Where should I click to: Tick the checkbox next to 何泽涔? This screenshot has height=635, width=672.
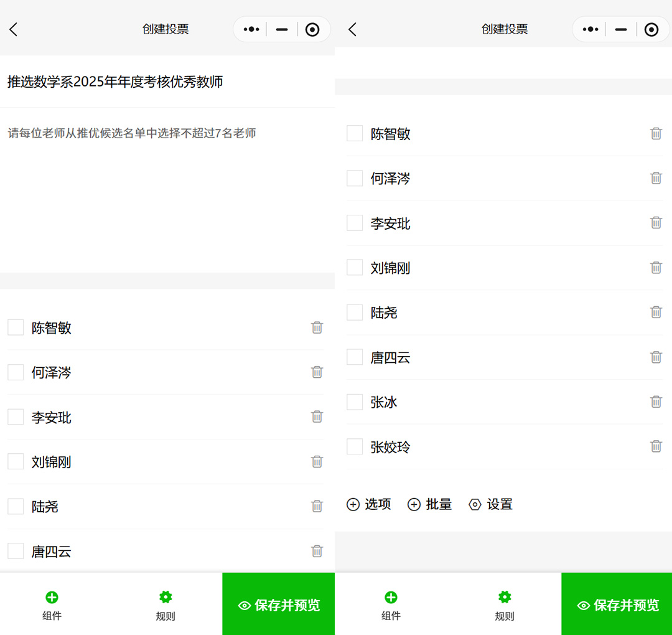[354, 178]
